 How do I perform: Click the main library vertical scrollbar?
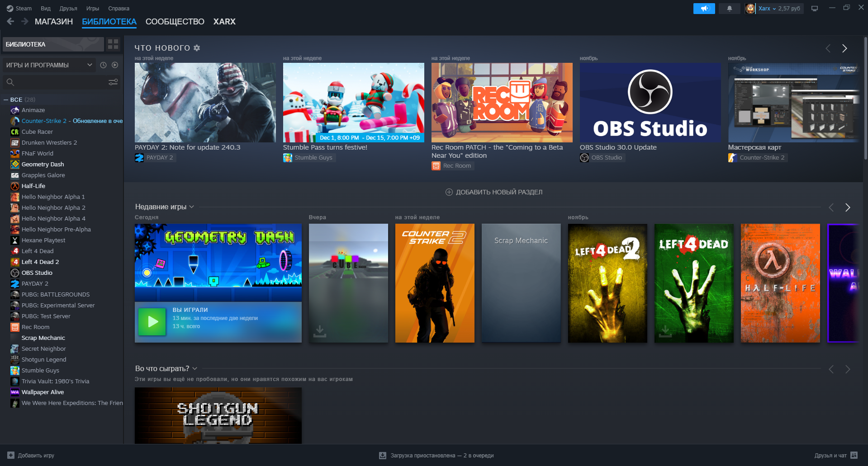click(865, 97)
